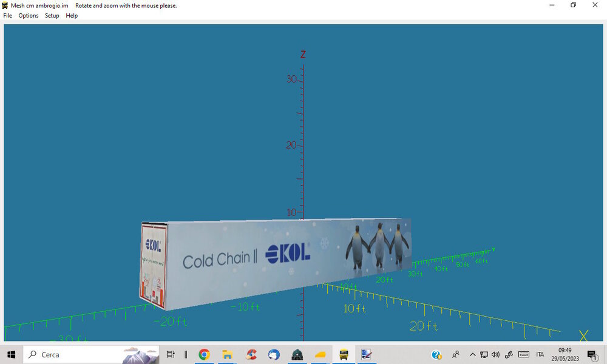The width and height of the screenshot is (607, 364).
Task: Click the green '60 ft' axis label
Action: tap(481, 261)
